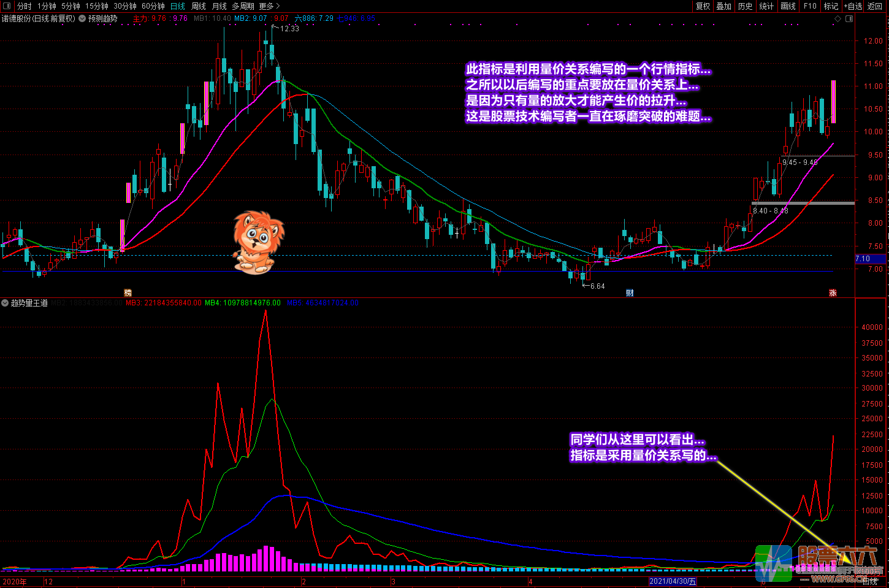
Task: Click the MB3: 22184355840.00 value
Action: coord(163,303)
